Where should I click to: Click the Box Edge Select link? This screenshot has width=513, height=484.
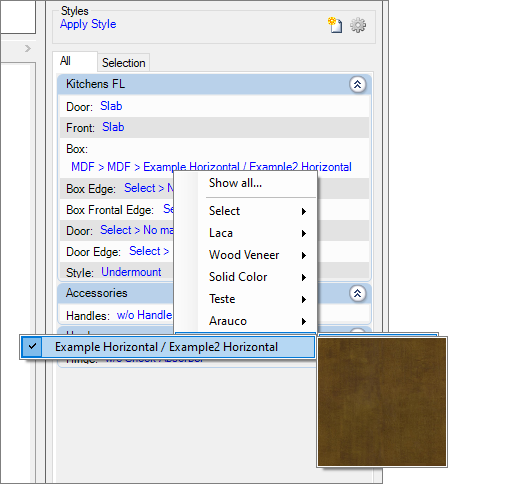(149, 188)
